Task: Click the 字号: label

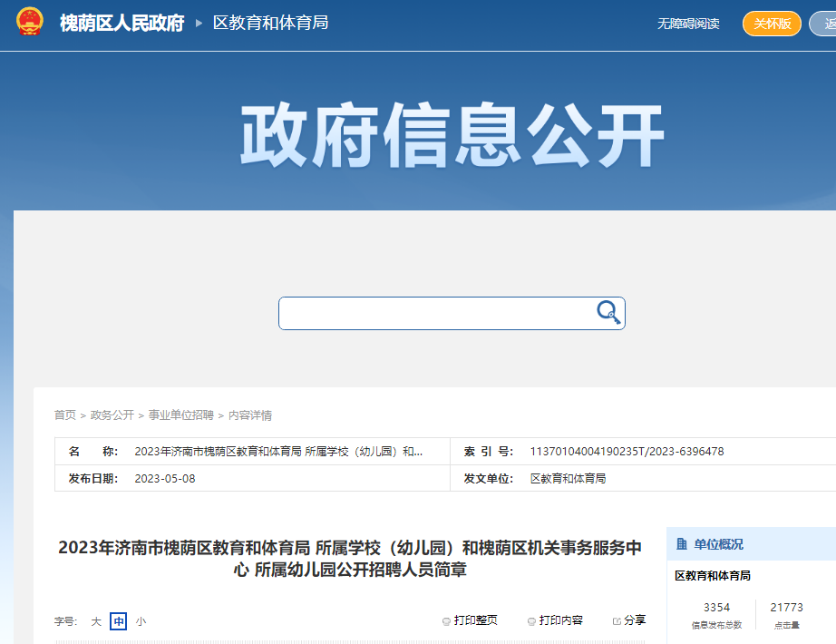Action: pos(65,621)
